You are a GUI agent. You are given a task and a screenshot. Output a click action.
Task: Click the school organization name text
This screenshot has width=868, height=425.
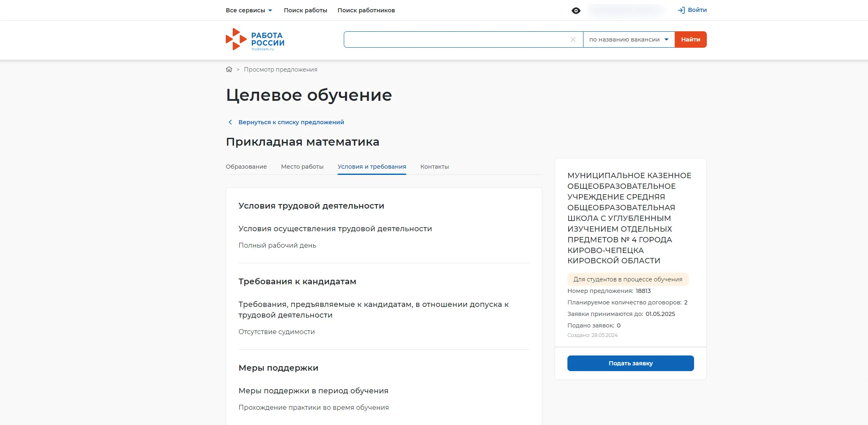[629, 218]
